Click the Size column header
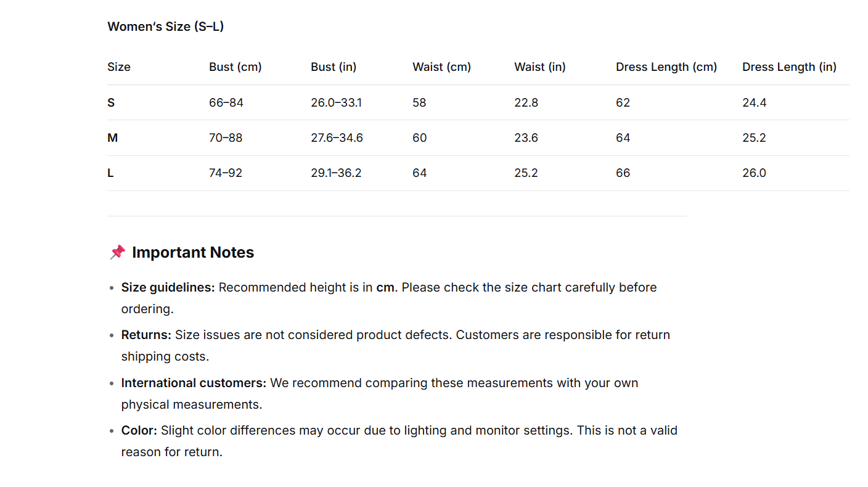The image size is (868, 487). pos(119,67)
